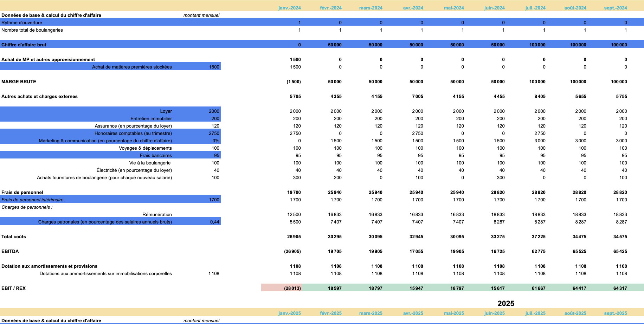
Task: Select the Loyer input value 2000
Action: [214, 111]
